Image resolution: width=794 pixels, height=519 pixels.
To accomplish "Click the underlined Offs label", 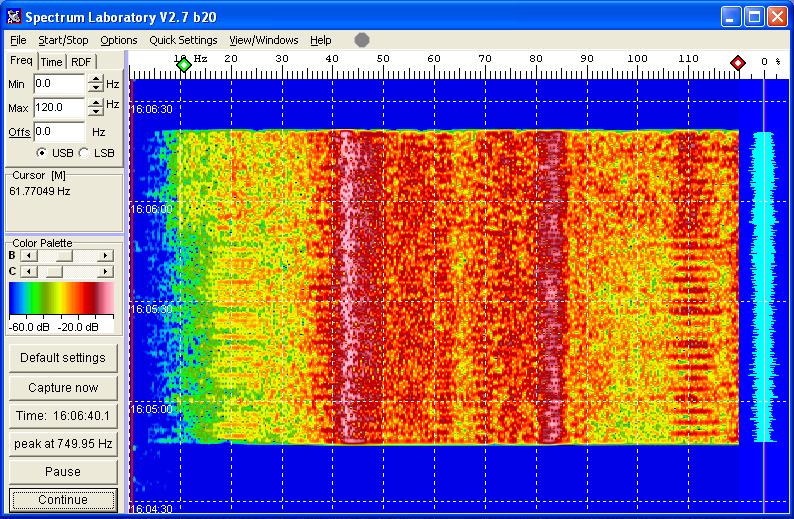I will 19,132.
